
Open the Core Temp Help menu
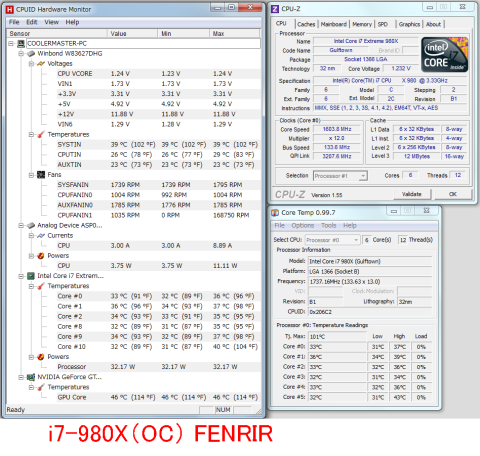point(350,226)
